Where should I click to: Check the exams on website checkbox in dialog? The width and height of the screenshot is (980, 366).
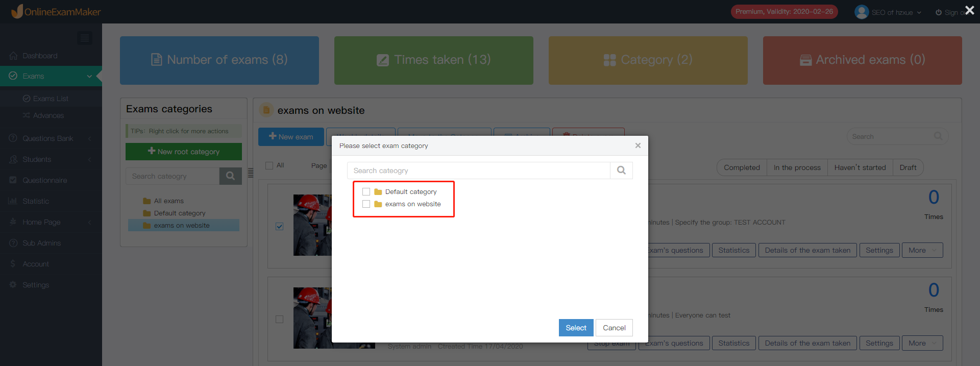[x=366, y=204]
